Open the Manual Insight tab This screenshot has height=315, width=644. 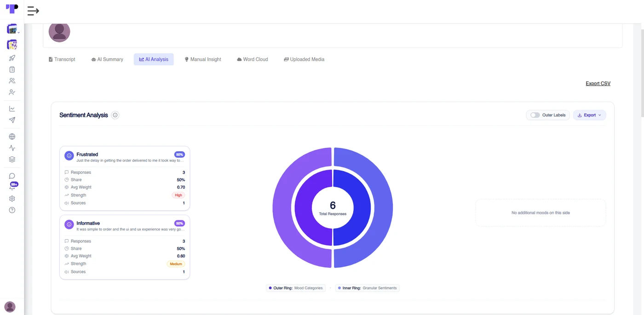coord(203,59)
